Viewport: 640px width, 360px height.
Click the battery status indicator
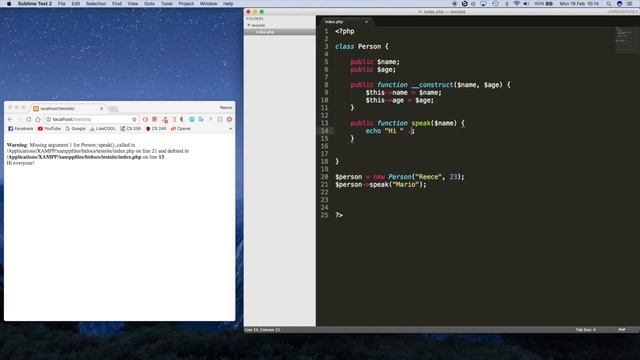point(544,4)
